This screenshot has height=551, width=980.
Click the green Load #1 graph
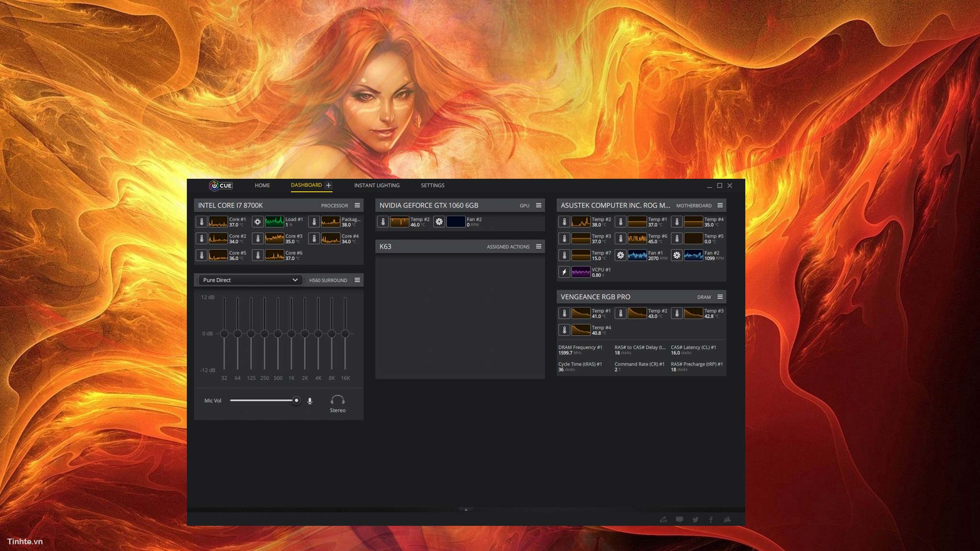274,222
